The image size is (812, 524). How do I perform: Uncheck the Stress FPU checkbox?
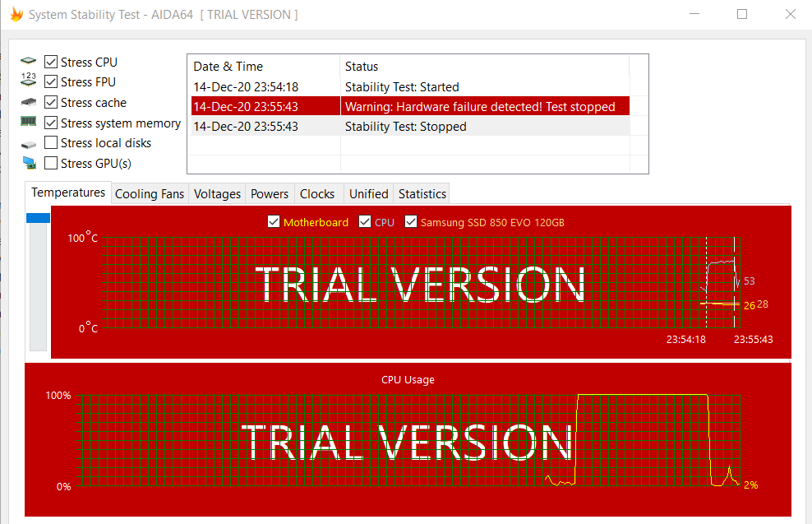click(x=51, y=82)
